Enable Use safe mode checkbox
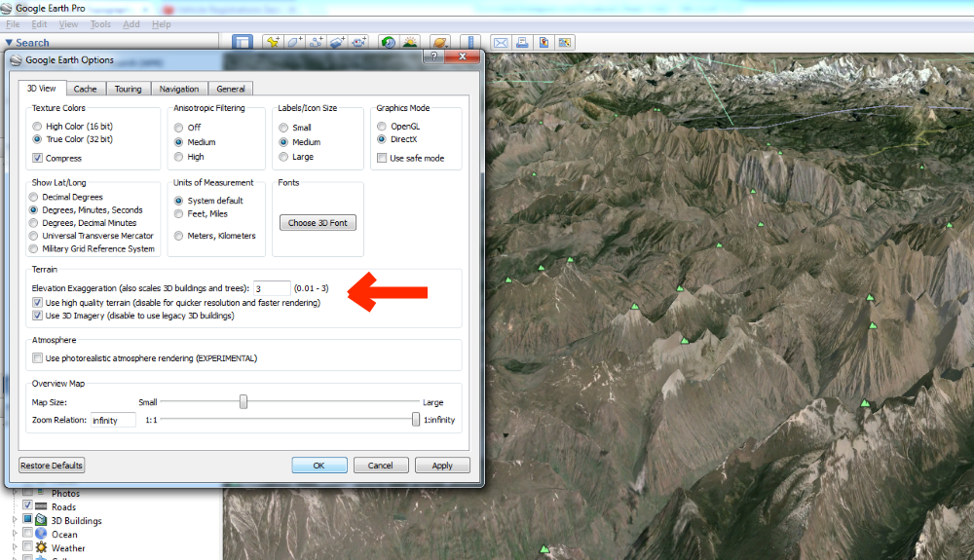 pyautogui.click(x=382, y=158)
